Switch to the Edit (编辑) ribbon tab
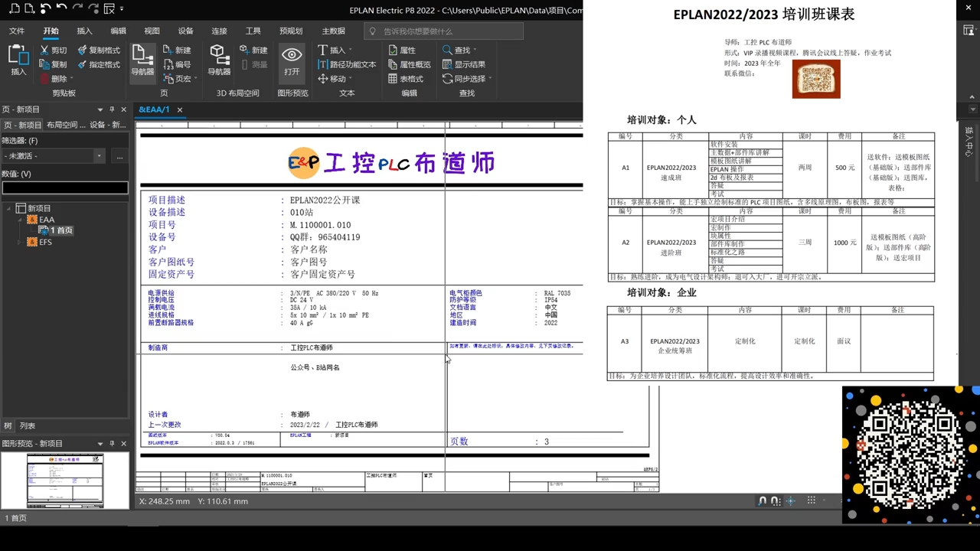 pyautogui.click(x=118, y=31)
